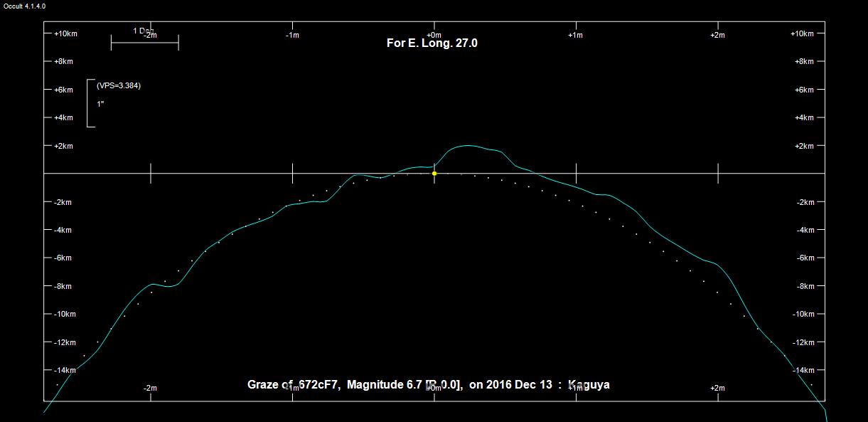Click the 'For E. Long. 27.0' heading
868x422 pixels.
[x=432, y=43]
